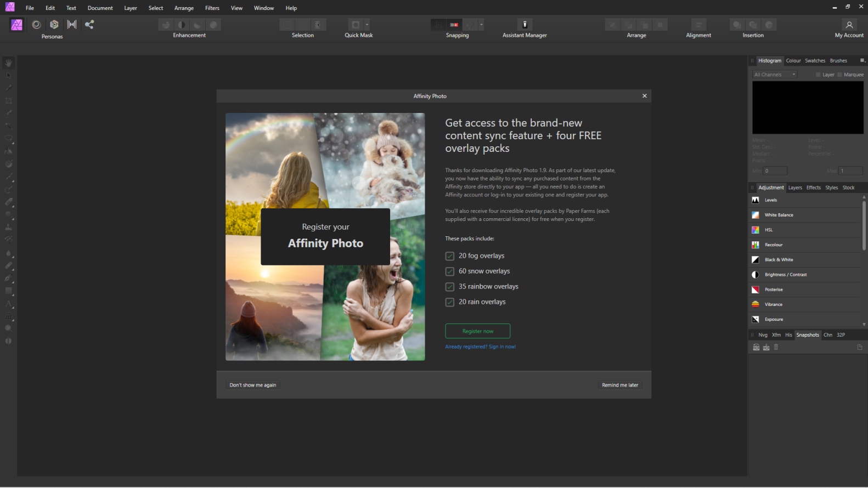Open the All Channels dropdown
The width and height of the screenshot is (868, 488).
pyautogui.click(x=774, y=75)
